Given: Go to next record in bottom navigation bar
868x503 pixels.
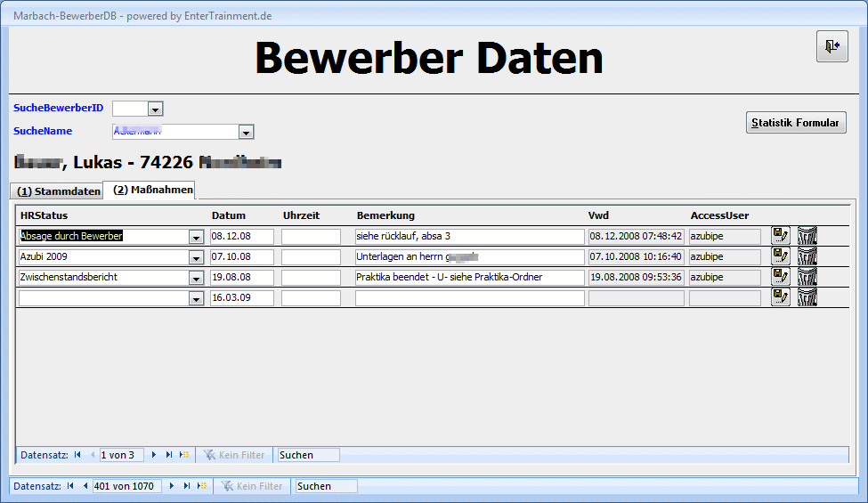Looking at the screenshot, I should pos(172,486).
